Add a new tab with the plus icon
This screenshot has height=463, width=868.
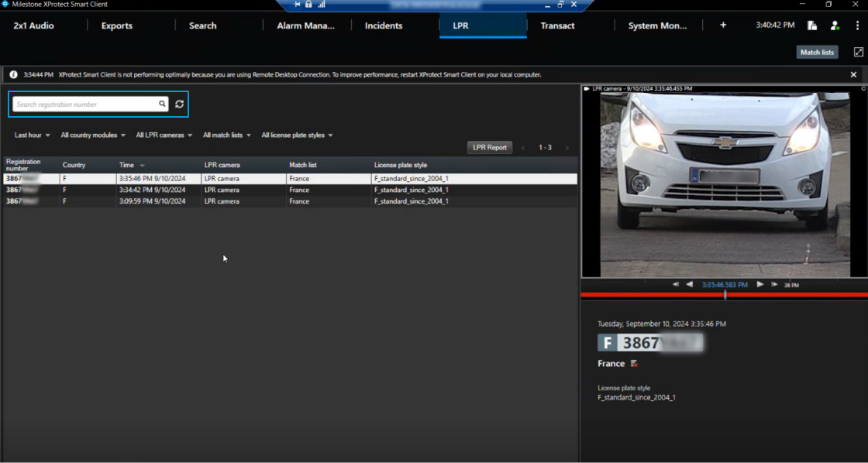point(723,26)
